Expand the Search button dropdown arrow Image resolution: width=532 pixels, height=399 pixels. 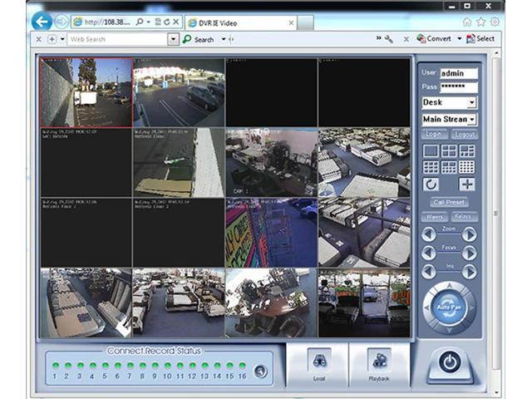(224, 39)
